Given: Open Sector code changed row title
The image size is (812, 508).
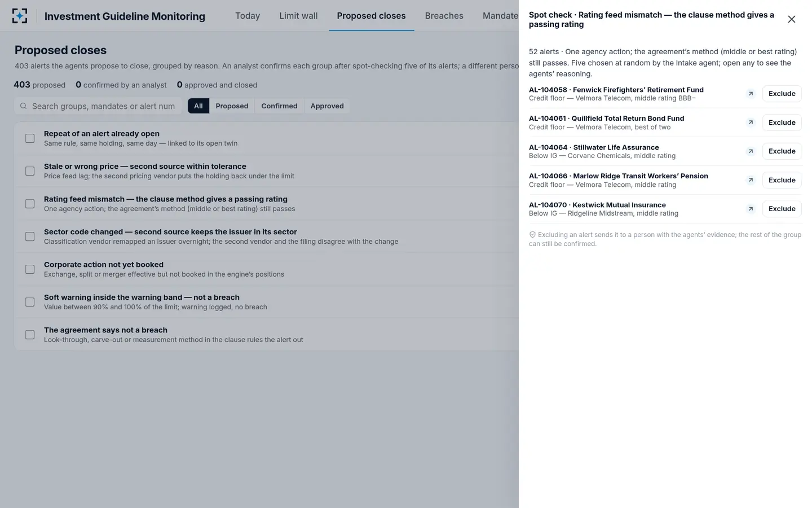Looking at the screenshot, I should [x=170, y=232].
